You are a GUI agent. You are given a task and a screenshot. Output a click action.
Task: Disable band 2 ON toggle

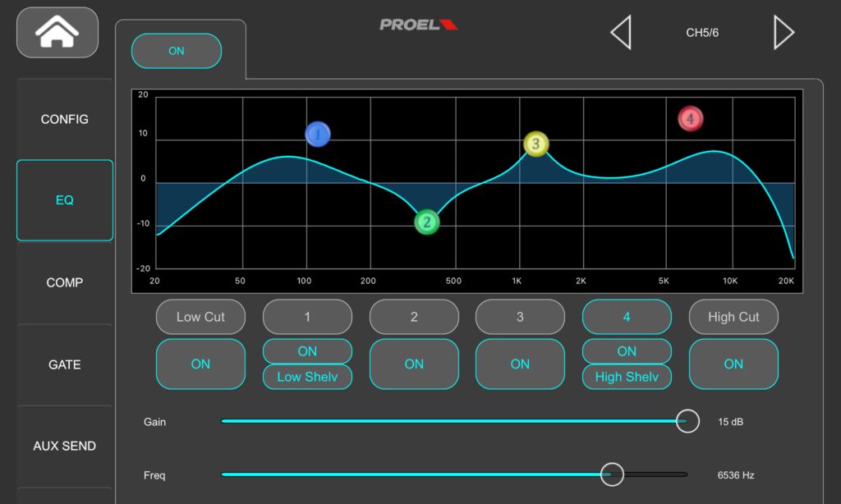pyautogui.click(x=414, y=364)
